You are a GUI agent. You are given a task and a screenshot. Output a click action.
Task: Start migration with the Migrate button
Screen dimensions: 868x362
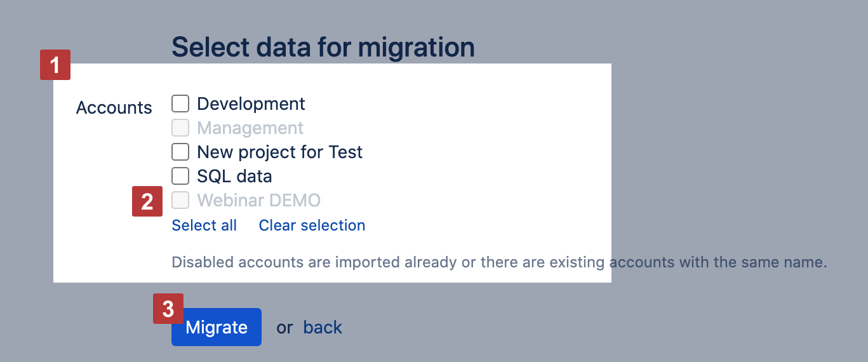click(x=216, y=327)
